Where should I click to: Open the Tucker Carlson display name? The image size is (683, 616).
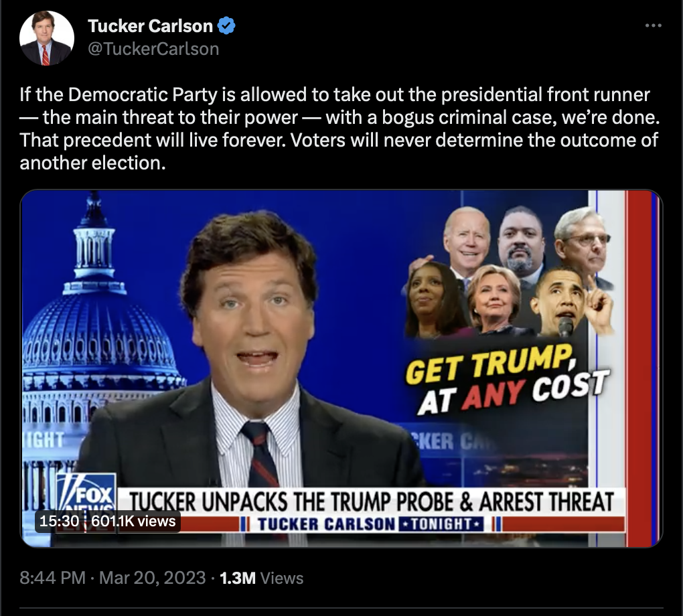pyautogui.click(x=150, y=25)
